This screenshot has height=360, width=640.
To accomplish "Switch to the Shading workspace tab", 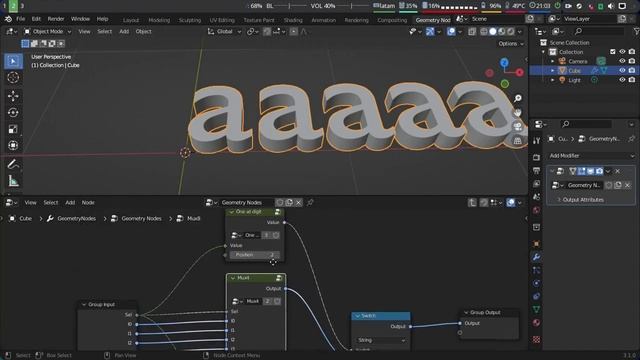I will pyautogui.click(x=293, y=20).
